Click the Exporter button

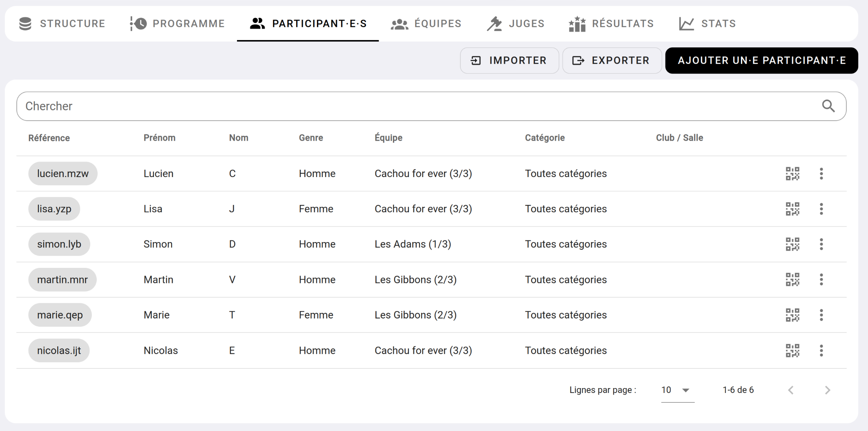[x=611, y=61]
